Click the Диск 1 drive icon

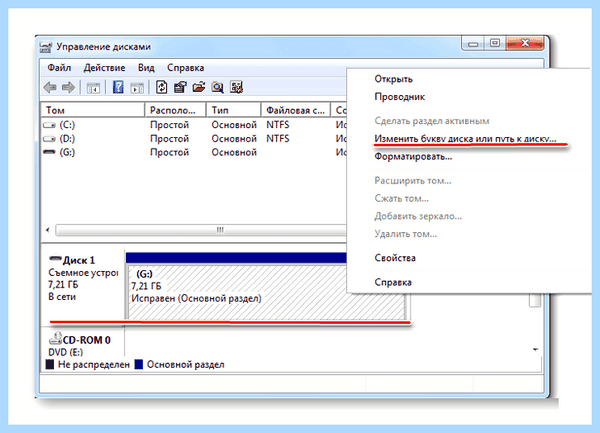pyautogui.click(x=55, y=259)
